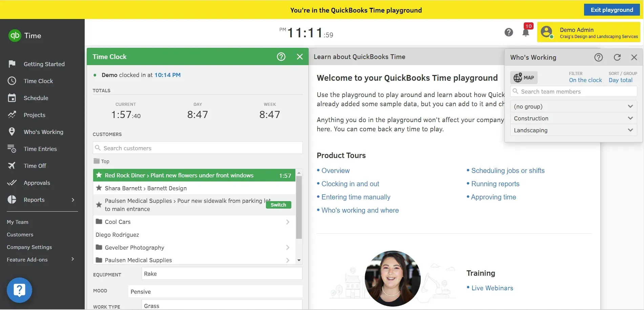
Task: Toggle star on Paulsen Medical sidewalk job
Action: 99,205
